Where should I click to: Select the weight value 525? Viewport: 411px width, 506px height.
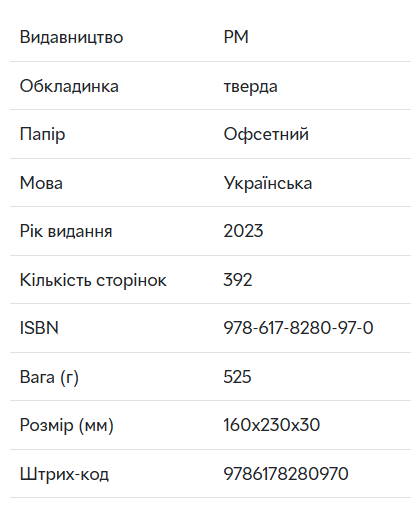pos(237,377)
